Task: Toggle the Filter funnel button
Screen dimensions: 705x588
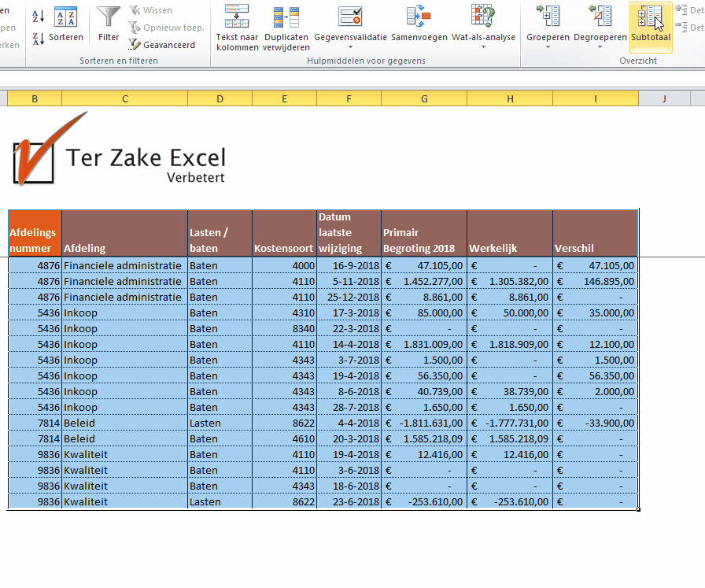Action: [109, 24]
